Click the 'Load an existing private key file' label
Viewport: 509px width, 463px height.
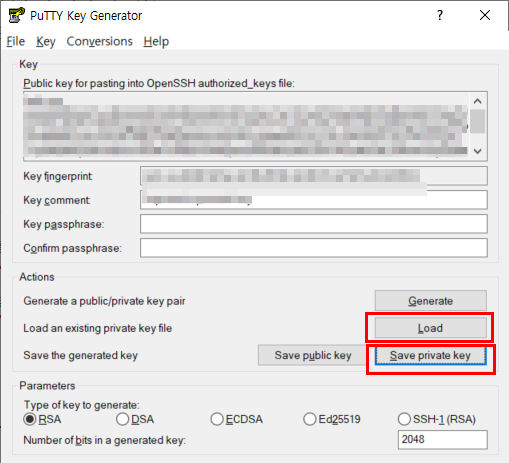98,328
